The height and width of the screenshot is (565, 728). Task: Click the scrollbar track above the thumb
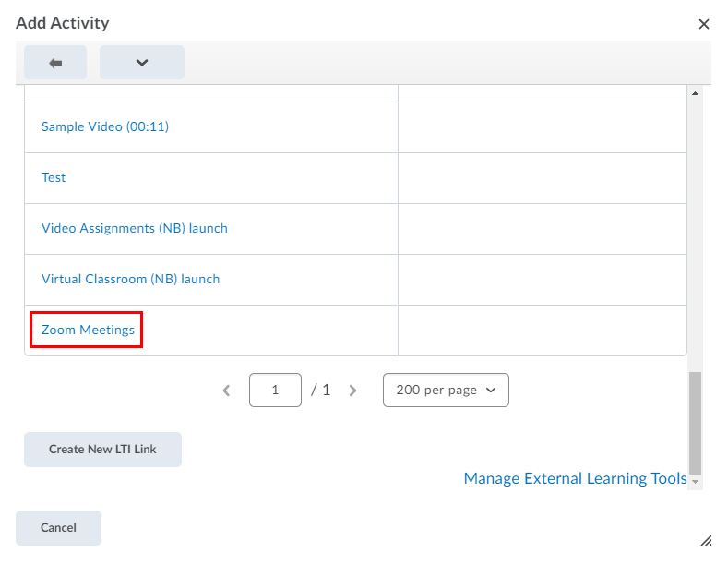click(x=696, y=231)
